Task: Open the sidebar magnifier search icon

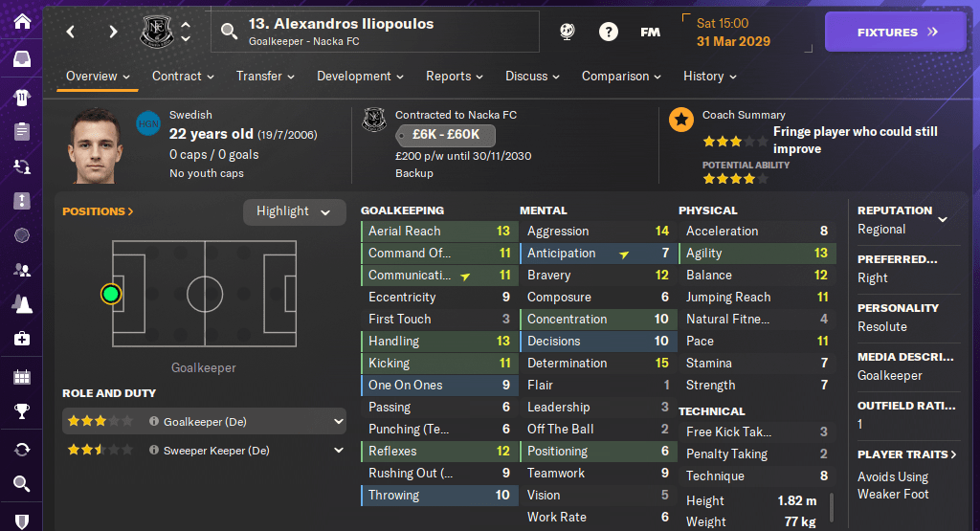Action: (x=21, y=485)
